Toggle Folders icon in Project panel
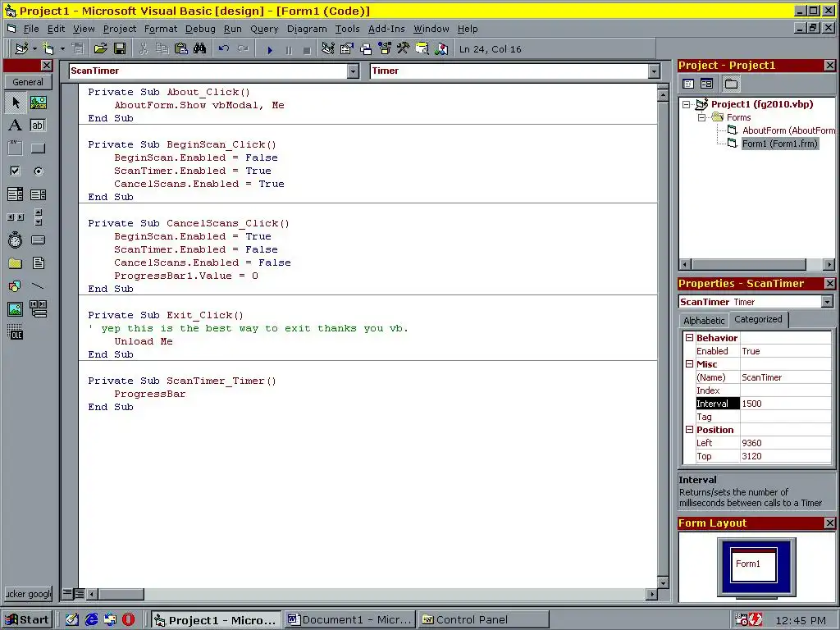 click(731, 84)
